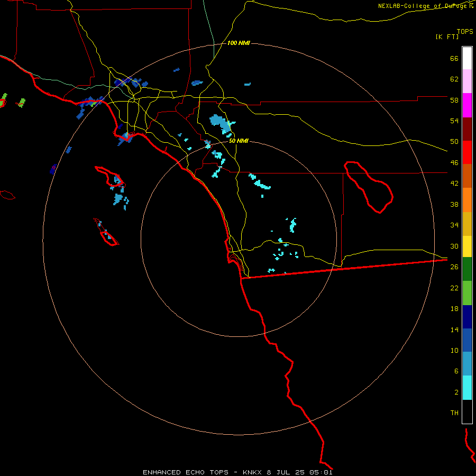The image size is (476, 476).
Task: Click the 14 legend value
Action: pos(454,329)
